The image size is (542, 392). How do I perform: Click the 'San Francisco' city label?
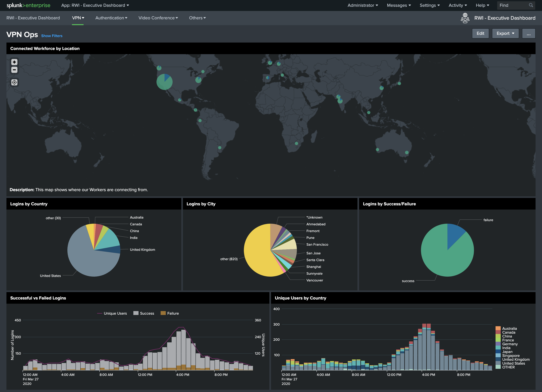pyautogui.click(x=317, y=245)
